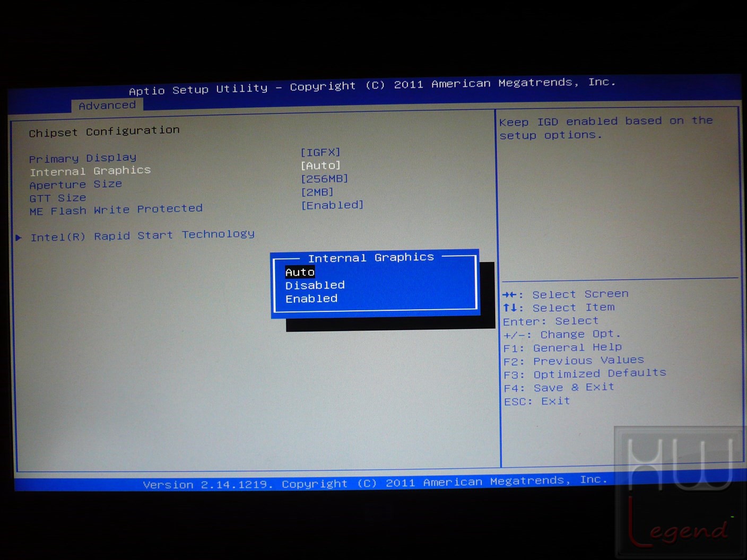The image size is (747, 560).
Task: Open the Advanced tab
Action: [107, 105]
